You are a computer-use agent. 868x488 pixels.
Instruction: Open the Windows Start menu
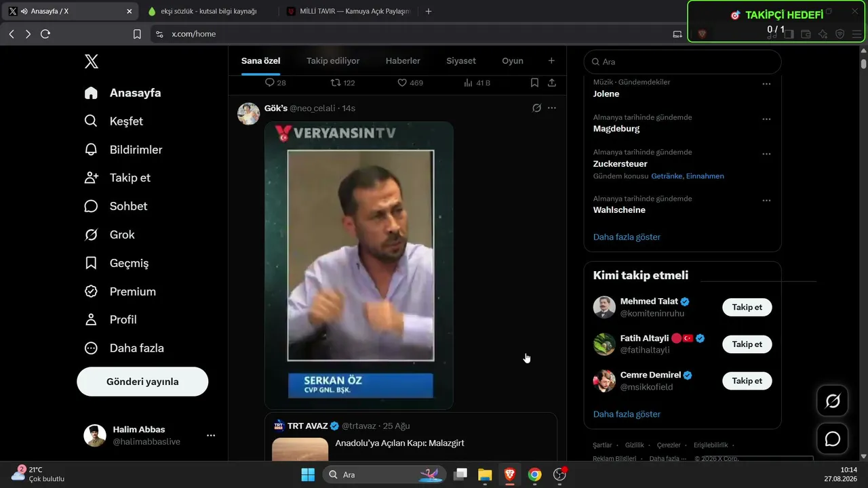click(x=308, y=474)
